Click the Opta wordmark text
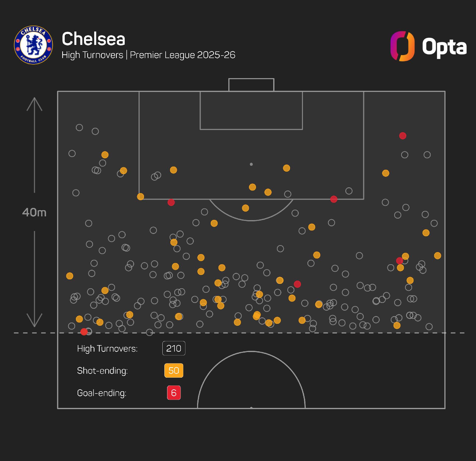Screen dimensions: 476x461 click(x=444, y=47)
